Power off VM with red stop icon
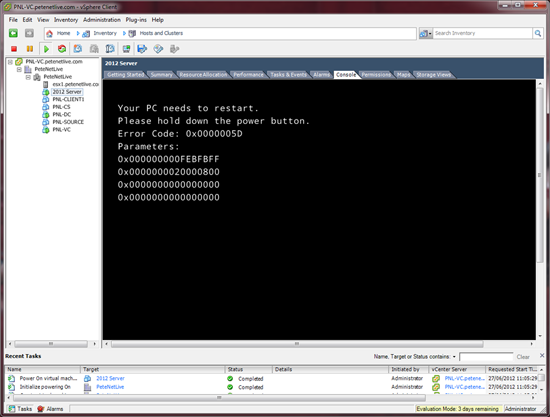 point(14,49)
